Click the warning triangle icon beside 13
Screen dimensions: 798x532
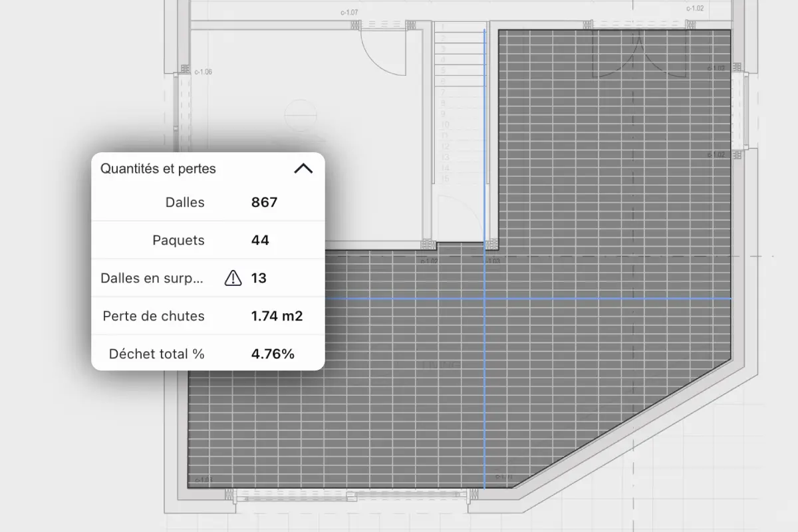233,278
